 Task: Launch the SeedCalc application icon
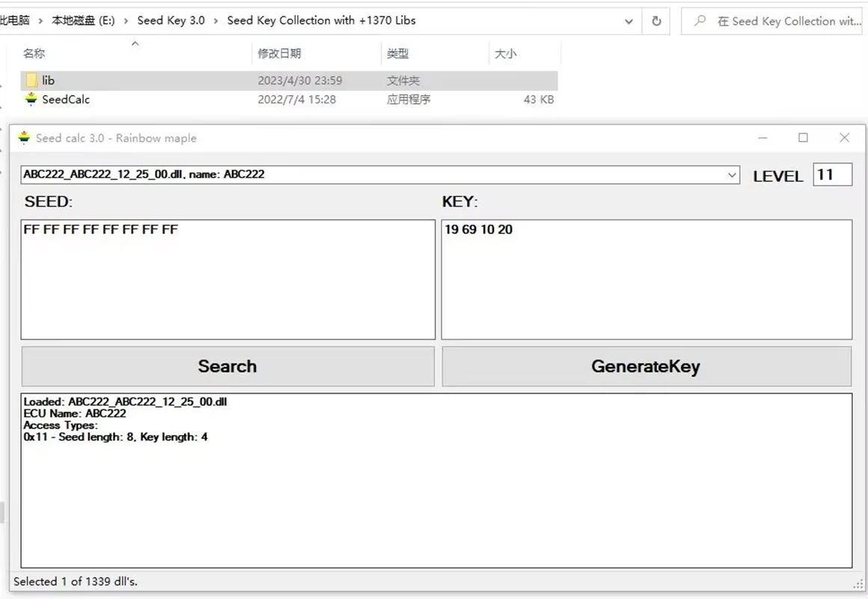coord(31,99)
